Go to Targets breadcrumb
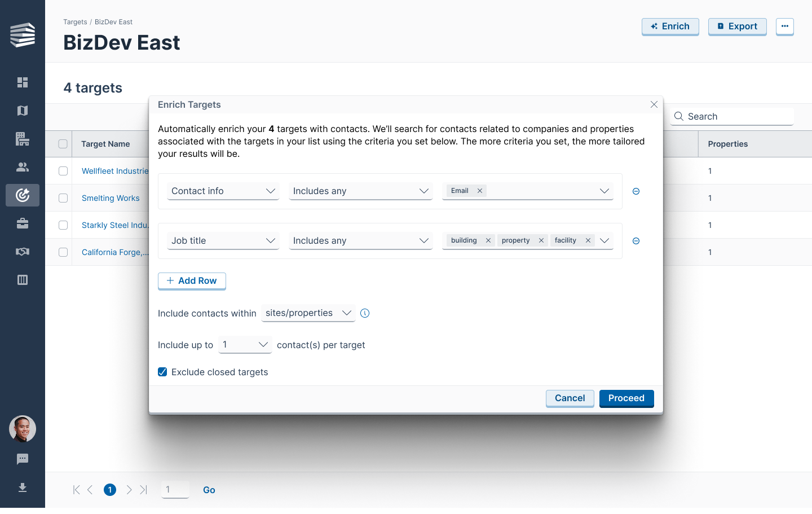The image size is (812, 514). 75,22
